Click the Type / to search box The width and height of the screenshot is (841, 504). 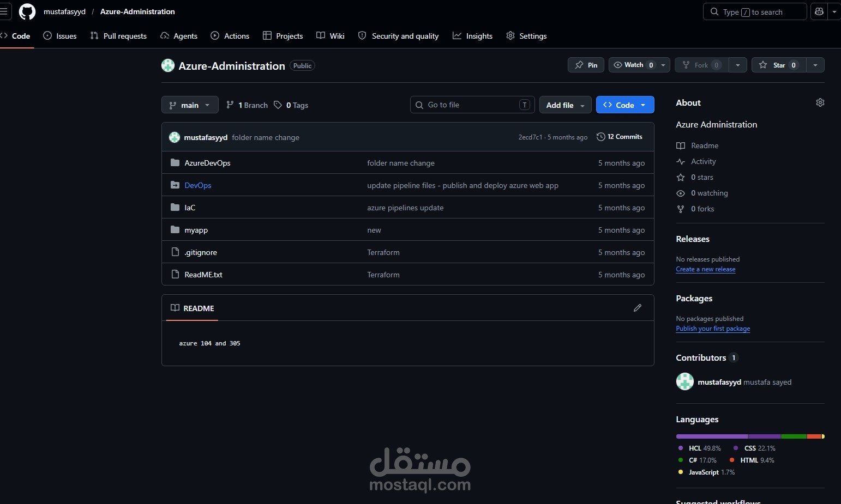coord(755,11)
